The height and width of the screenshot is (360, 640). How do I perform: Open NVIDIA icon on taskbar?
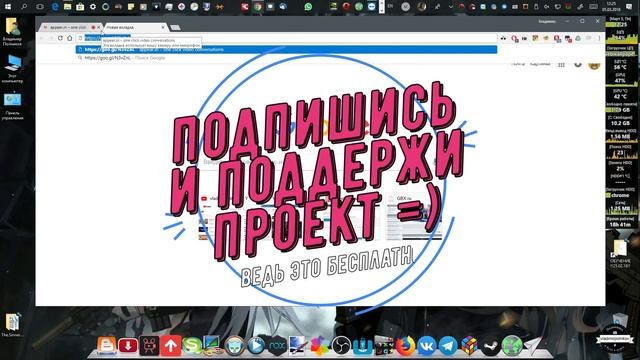pos(333,7)
